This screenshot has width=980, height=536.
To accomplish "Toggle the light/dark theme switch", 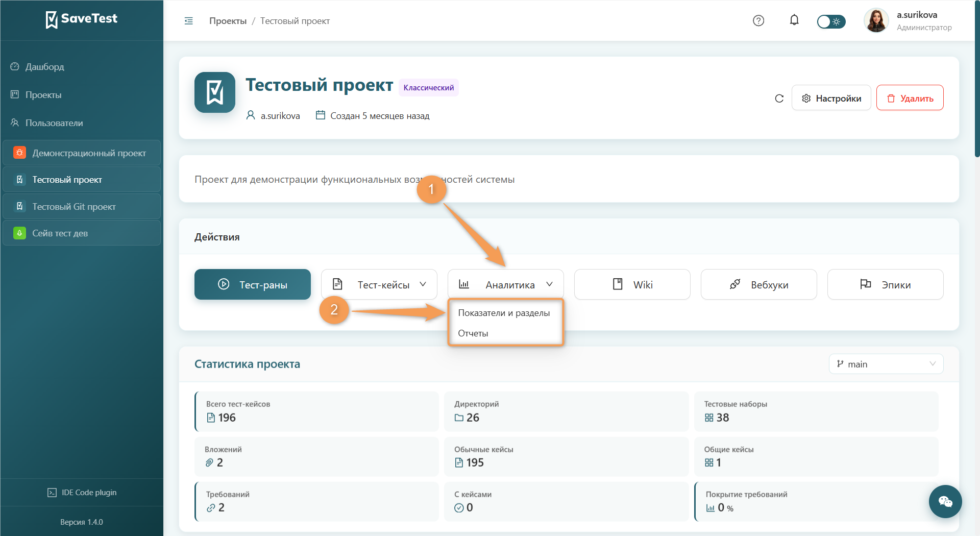I will [x=831, y=21].
